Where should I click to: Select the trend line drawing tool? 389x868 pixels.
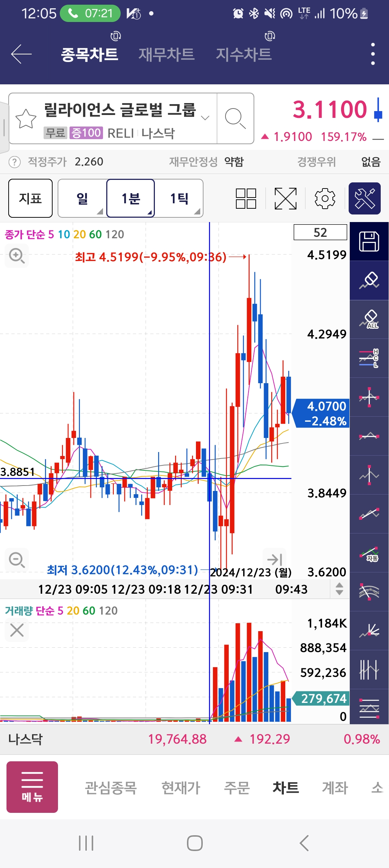(x=369, y=514)
